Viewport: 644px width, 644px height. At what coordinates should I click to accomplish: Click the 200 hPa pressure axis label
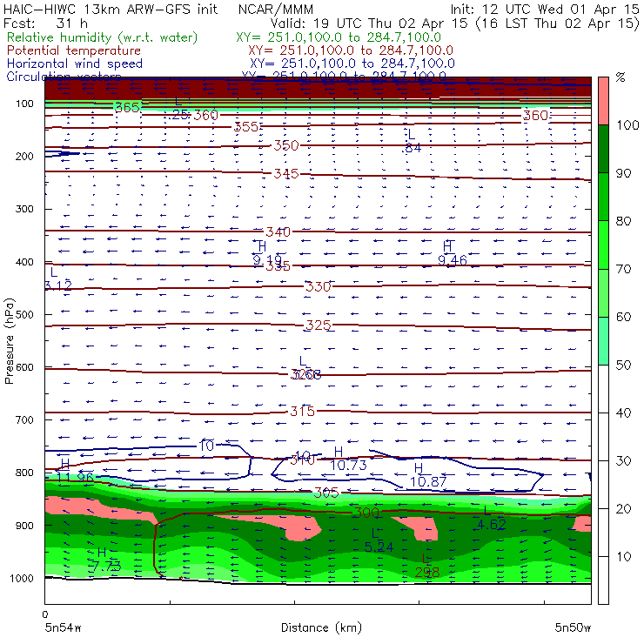pyautogui.click(x=24, y=156)
